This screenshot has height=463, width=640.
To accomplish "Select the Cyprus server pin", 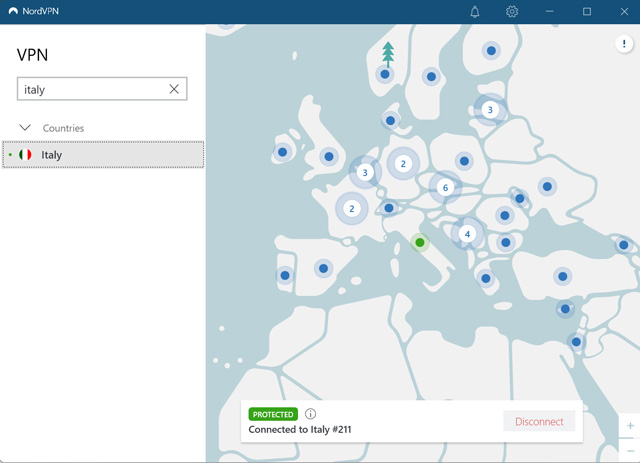I will tap(565, 309).
